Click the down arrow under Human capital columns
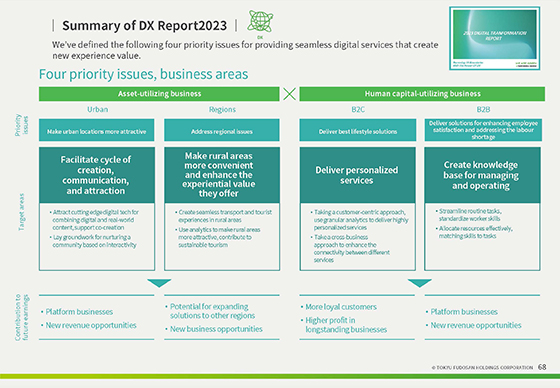The height and width of the screenshot is (388, 560). coord(420,283)
